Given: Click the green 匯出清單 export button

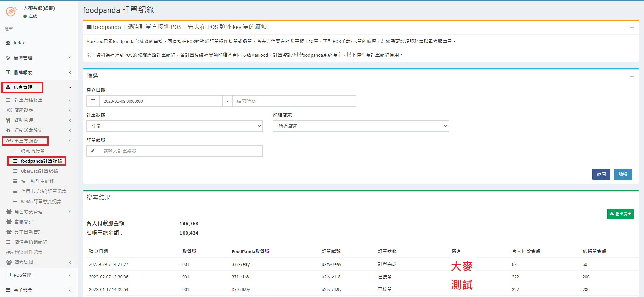Looking at the screenshot, I should point(620,214).
